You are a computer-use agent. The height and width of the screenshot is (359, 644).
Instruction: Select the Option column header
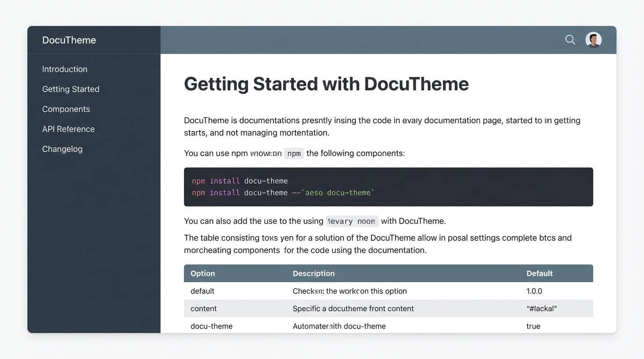pyautogui.click(x=202, y=273)
